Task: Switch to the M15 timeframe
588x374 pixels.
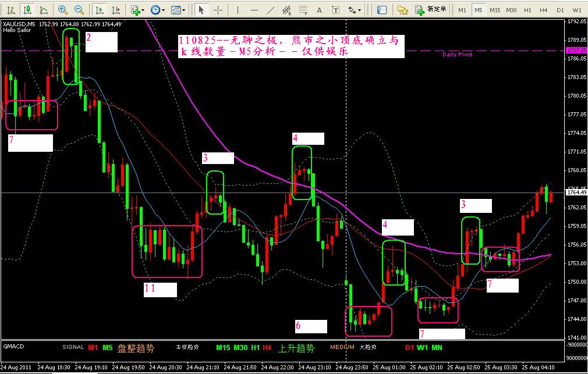Action: (x=494, y=10)
